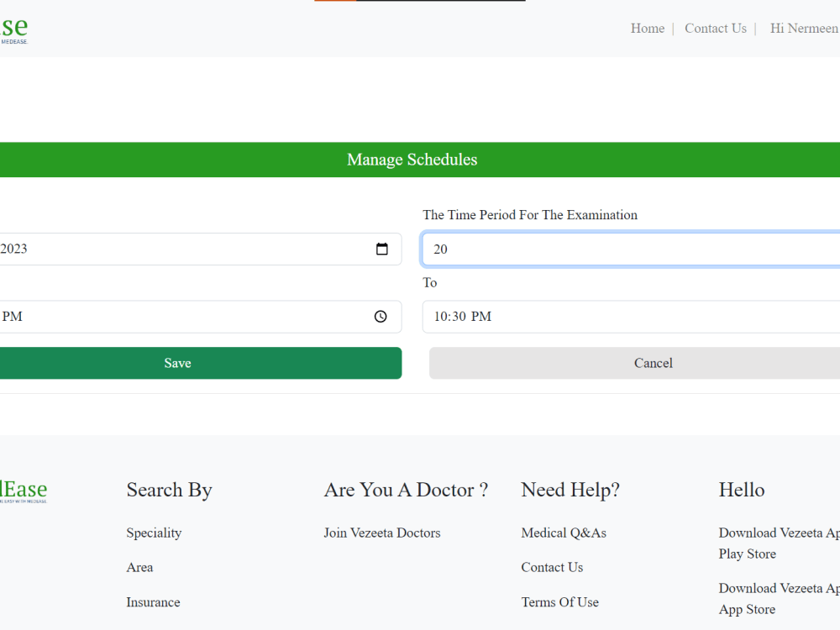This screenshot has width=840, height=630.
Task: Open the Speciality footer link
Action: tap(154, 533)
